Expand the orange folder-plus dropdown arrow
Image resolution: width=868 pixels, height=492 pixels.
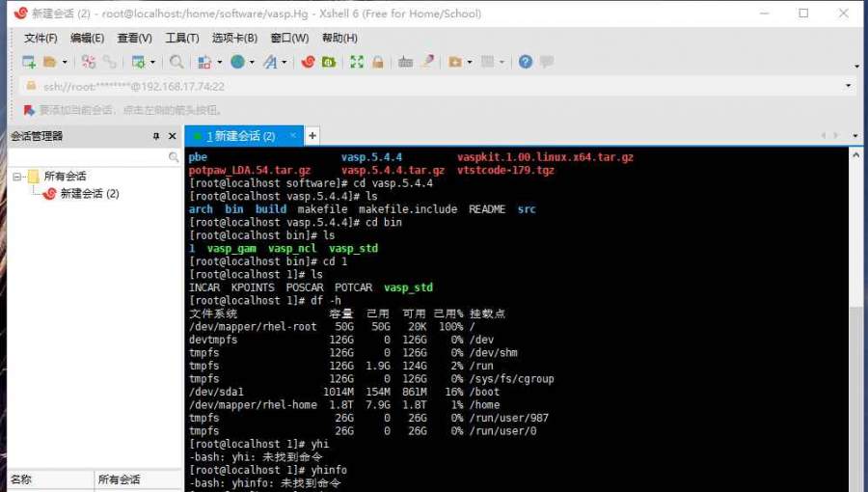pyautogui.click(x=470, y=62)
